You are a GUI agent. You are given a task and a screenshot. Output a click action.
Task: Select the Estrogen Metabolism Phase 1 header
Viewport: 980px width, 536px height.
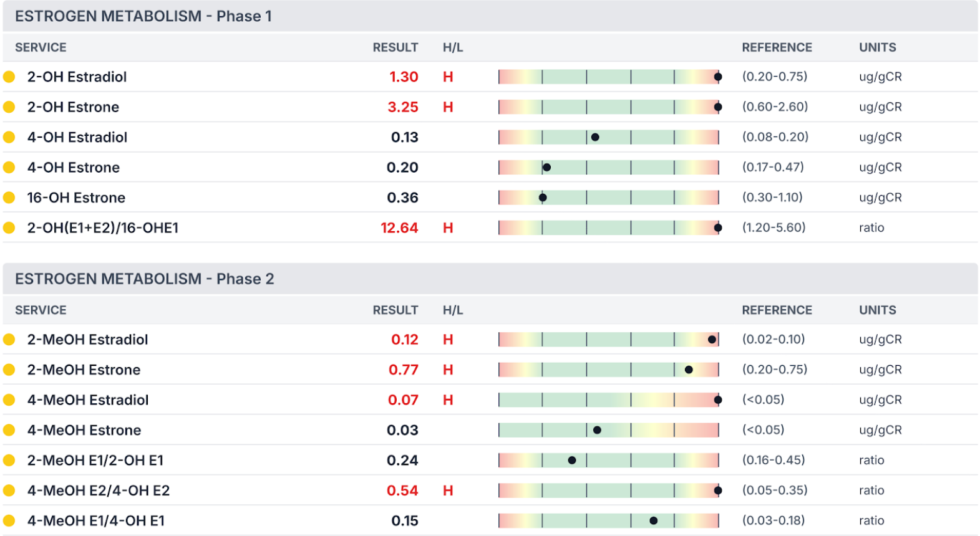pyautogui.click(x=490, y=16)
